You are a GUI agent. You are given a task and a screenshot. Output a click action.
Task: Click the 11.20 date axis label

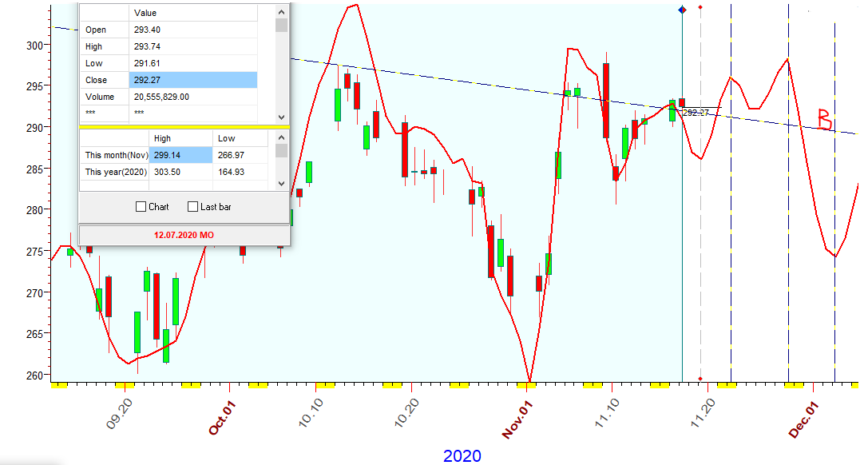(x=703, y=414)
